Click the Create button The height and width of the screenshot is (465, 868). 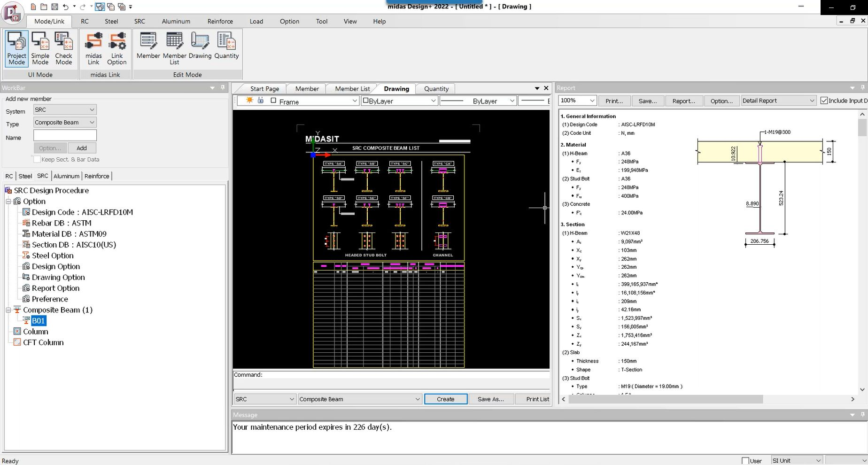pyautogui.click(x=445, y=399)
